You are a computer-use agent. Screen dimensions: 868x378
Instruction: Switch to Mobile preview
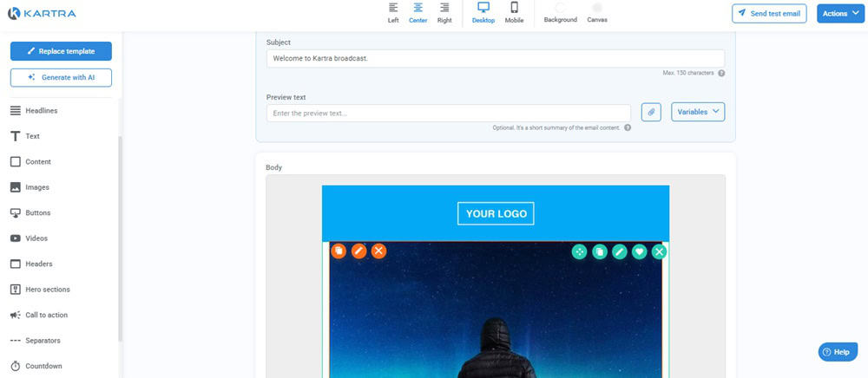pos(514,13)
